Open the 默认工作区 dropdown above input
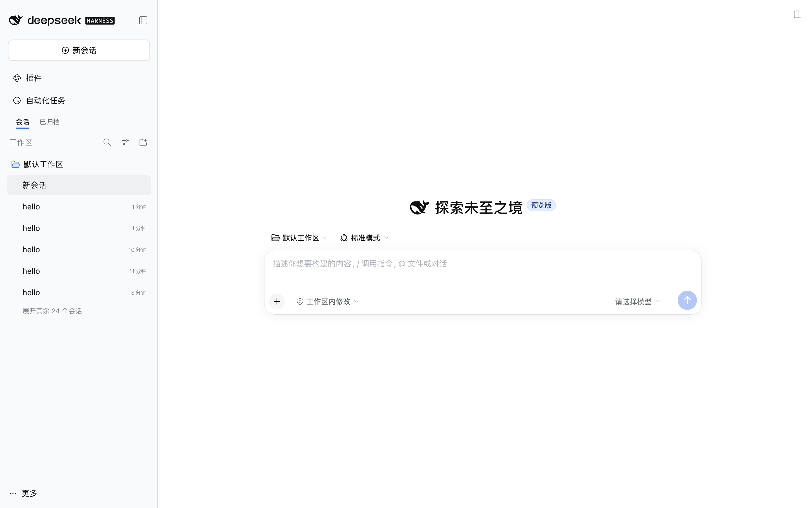812x508 pixels. (x=299, y=238)
